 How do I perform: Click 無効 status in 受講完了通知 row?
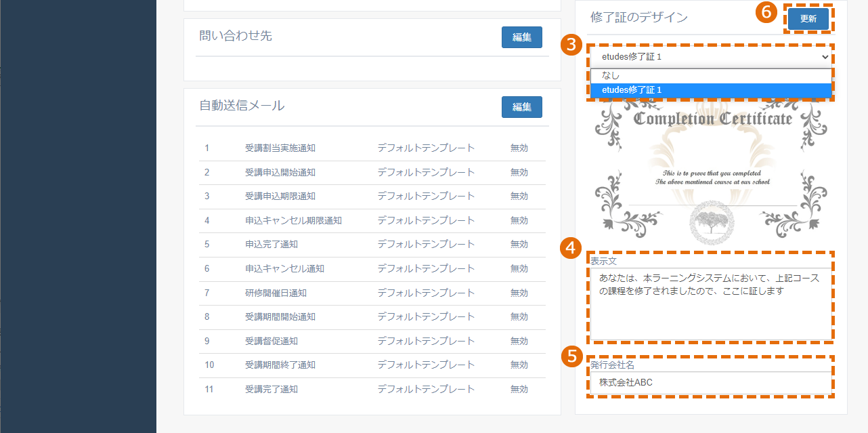pos(519,390)
